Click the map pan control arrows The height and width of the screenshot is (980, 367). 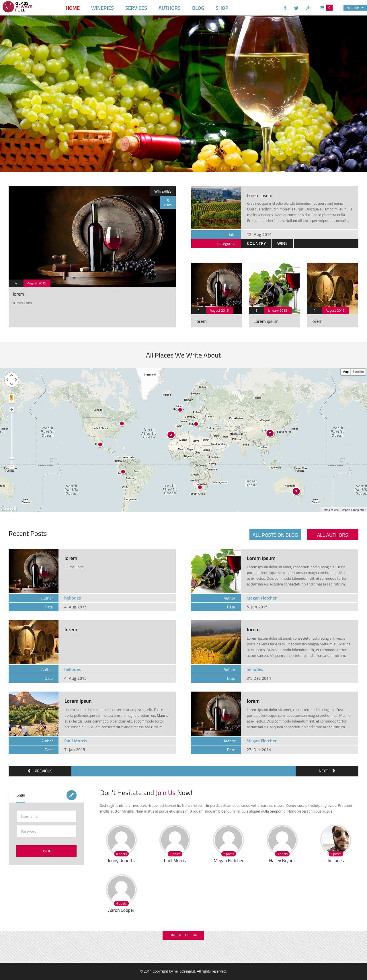pyautogui.click(x=11, y=379)
